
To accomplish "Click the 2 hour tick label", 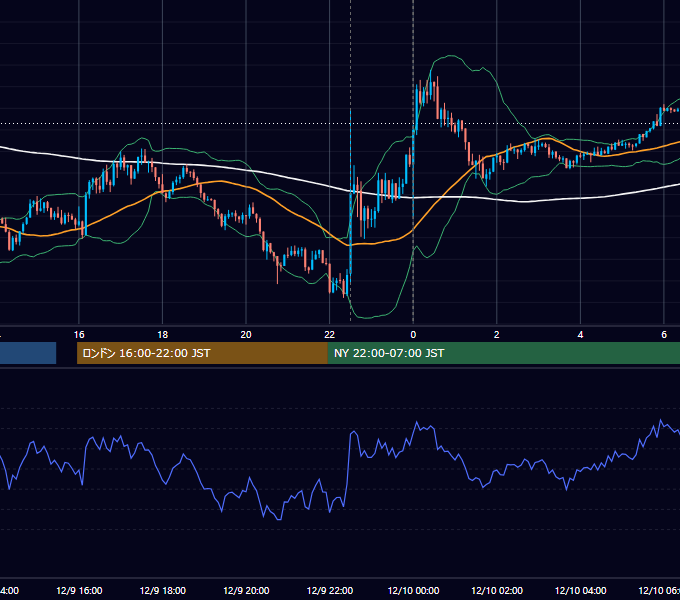I will tap(497, 334).
